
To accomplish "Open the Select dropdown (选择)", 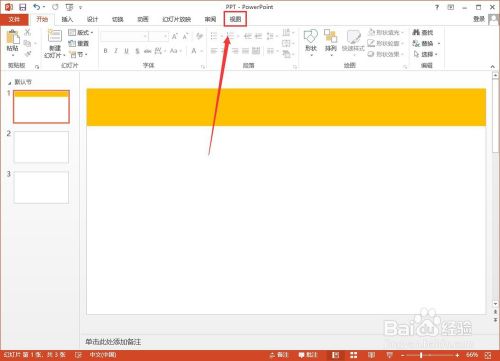I will [x=425, y=54].
